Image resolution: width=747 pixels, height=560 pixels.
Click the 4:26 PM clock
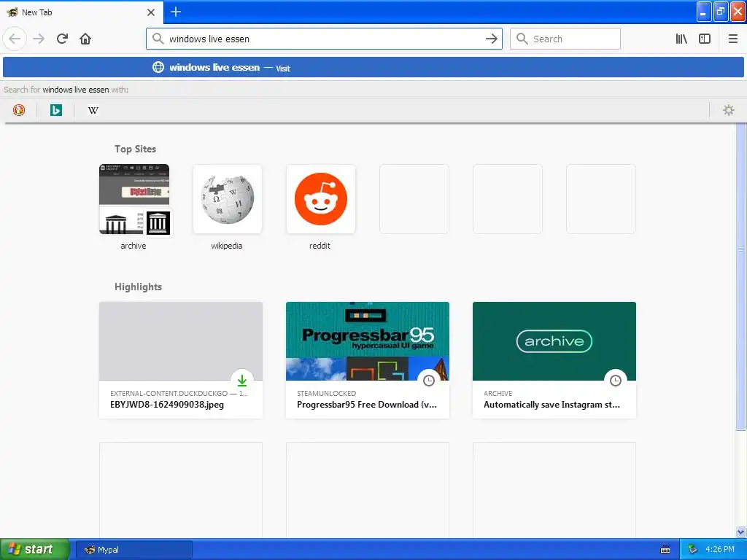pyautogui.click(x=720, y=550)
